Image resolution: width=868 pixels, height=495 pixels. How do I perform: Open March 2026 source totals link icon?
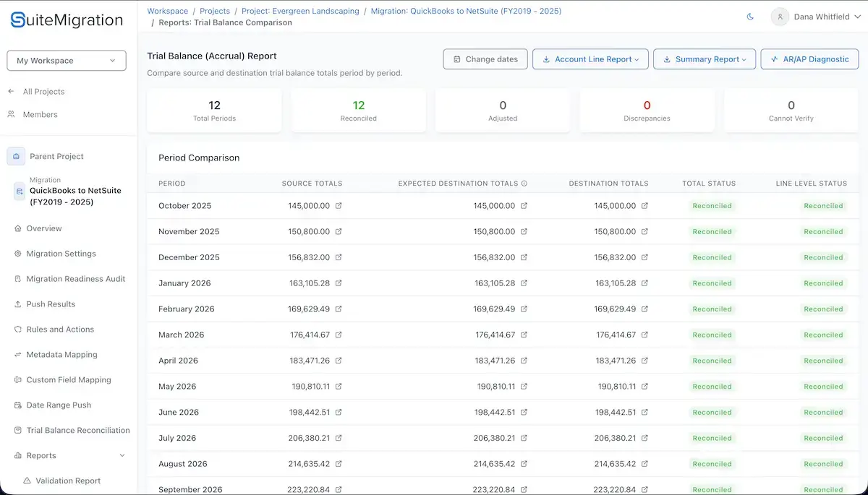click(x=339, y=335)
